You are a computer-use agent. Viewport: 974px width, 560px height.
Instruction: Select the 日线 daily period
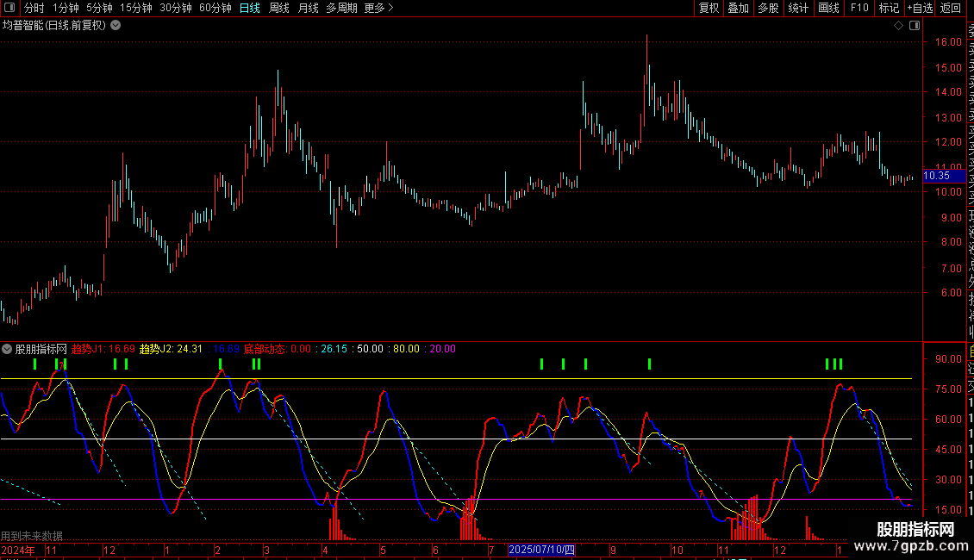tap(250, 8)
